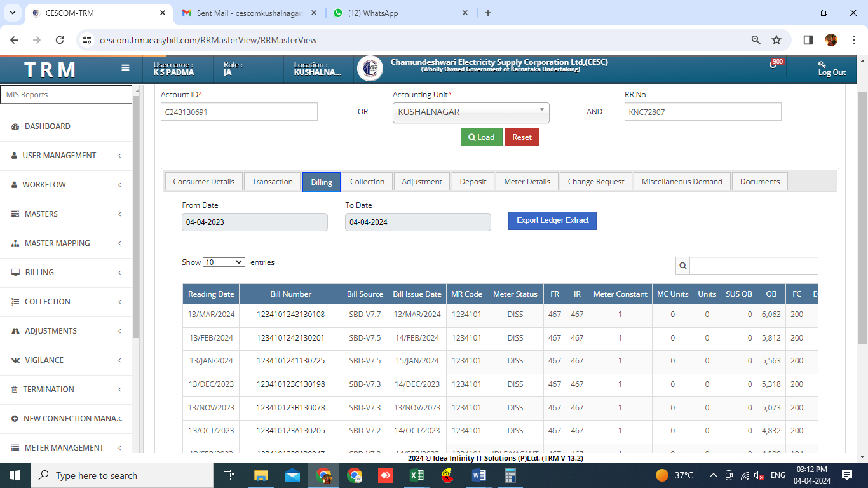
Task: View site information icon in address bar
Action: tap(88, 40)
